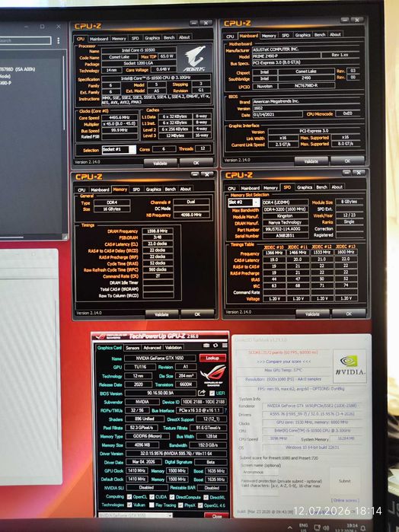Viewport: 399px width, 532px height.
Task: Open the Online scores link
Action: pos(346,501)
